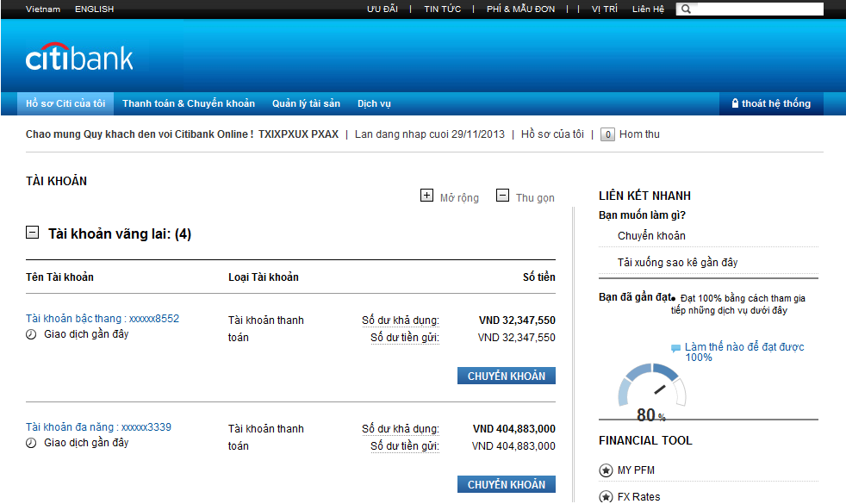Open the Hồ sơ của tôi link

point(552,134)
